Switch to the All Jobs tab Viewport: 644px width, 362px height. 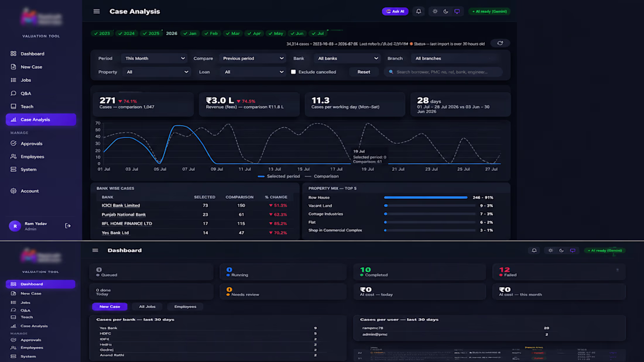pyautogui.click(x=147, y=306)
